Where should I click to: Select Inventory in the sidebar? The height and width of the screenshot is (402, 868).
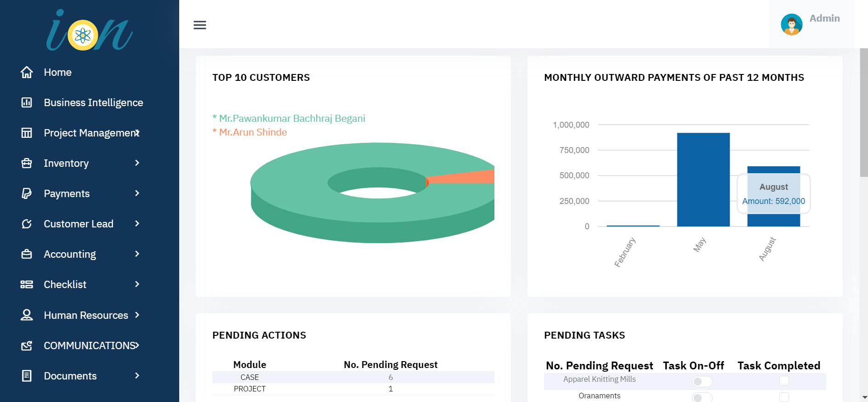66,163
